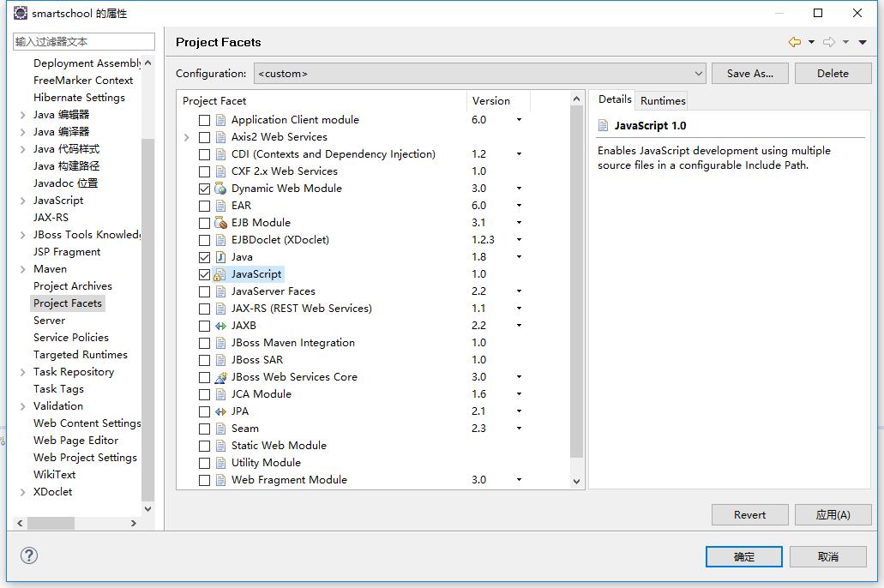Click the Dynamic Web Module facet icon
Image resolution: width=884 pixels, height=588 pixels.
220,189
